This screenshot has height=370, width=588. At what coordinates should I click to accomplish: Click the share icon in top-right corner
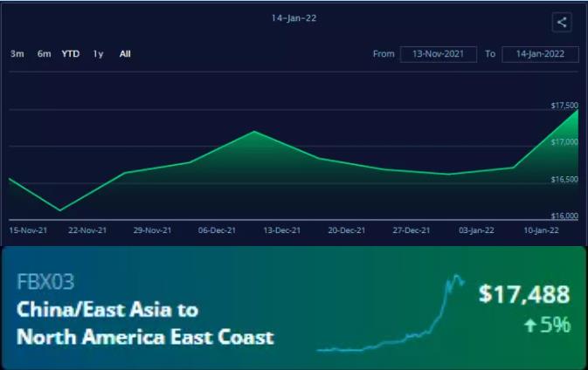[562, 23]
